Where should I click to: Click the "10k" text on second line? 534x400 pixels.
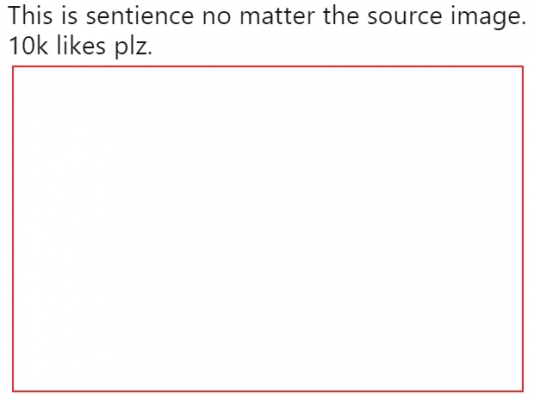pos(28,46)
